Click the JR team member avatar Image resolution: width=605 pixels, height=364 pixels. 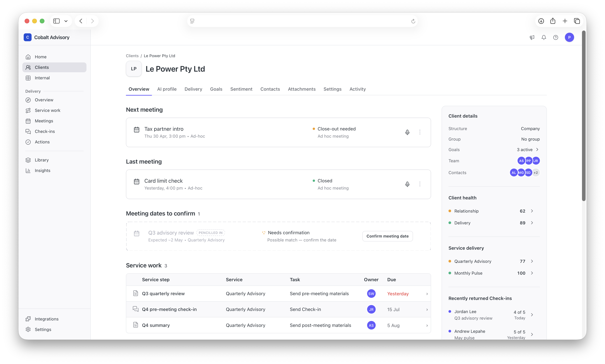536,161
